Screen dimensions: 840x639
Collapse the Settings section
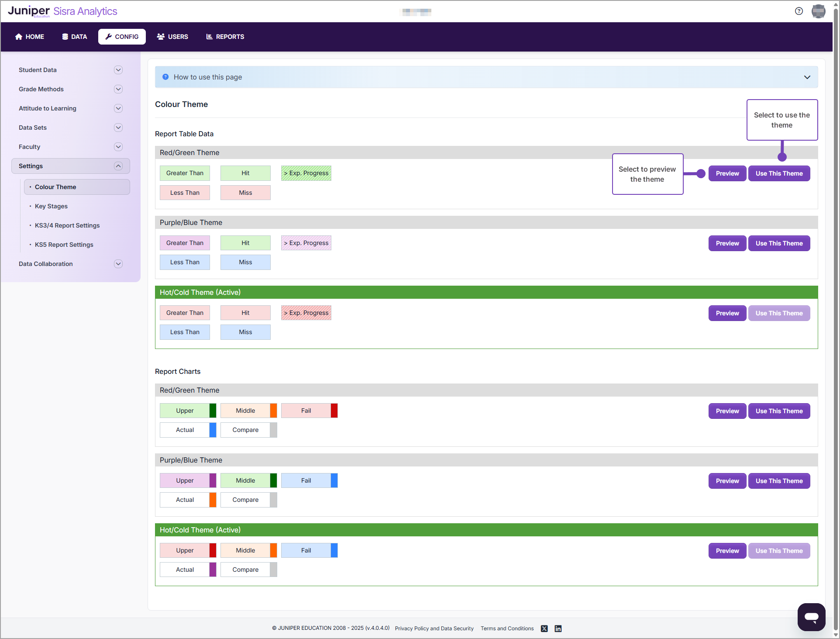(118, 166)
